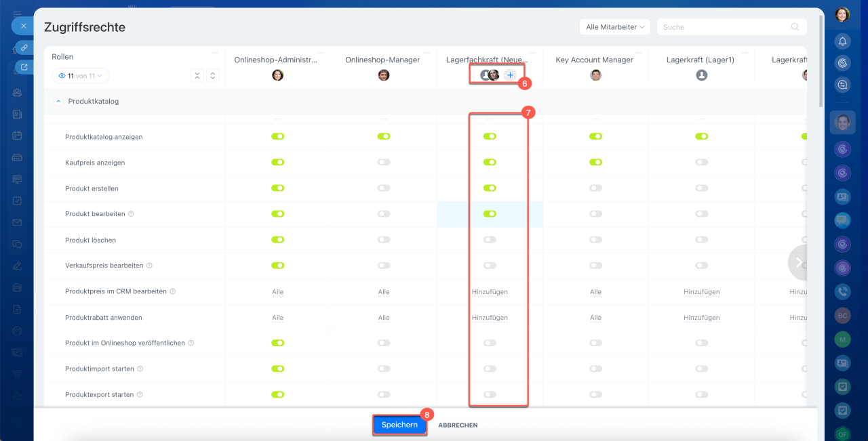Click the Onlineshop-Administrator user avatar
This screenshot has width=868, height=441.
pos(277,75)
